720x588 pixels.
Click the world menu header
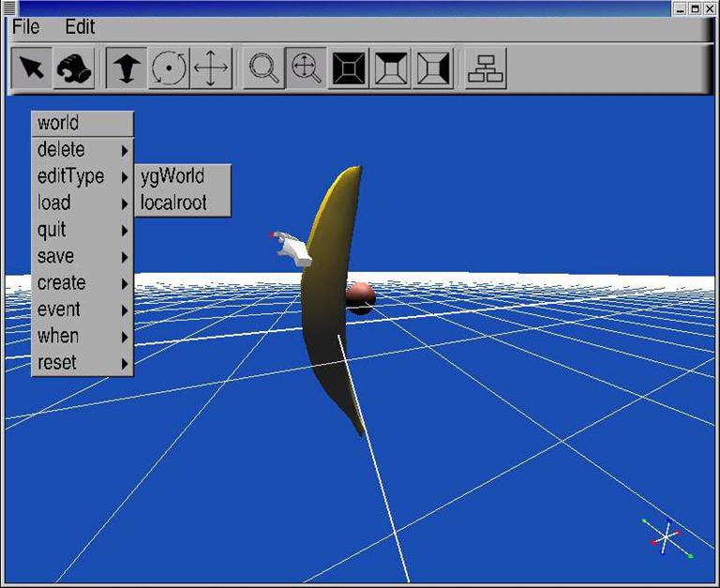(82, 123)
